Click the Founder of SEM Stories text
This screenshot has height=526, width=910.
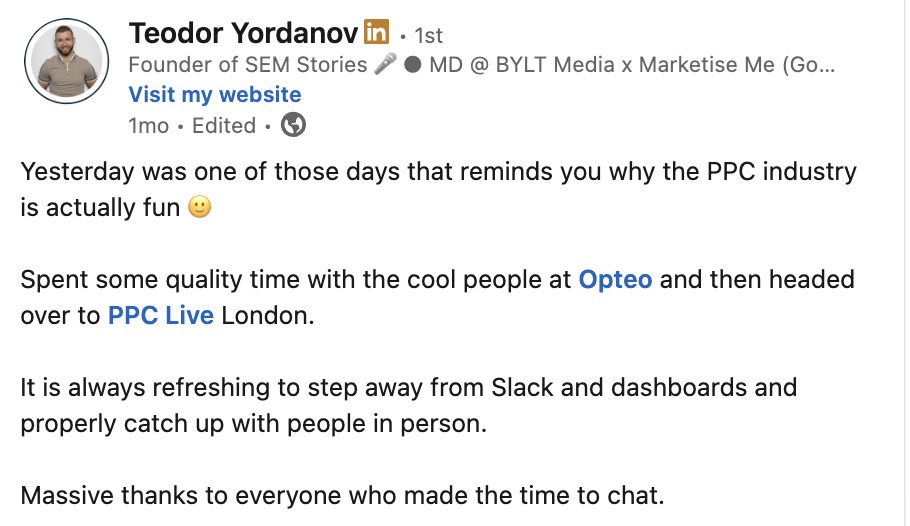pos(248,66)
